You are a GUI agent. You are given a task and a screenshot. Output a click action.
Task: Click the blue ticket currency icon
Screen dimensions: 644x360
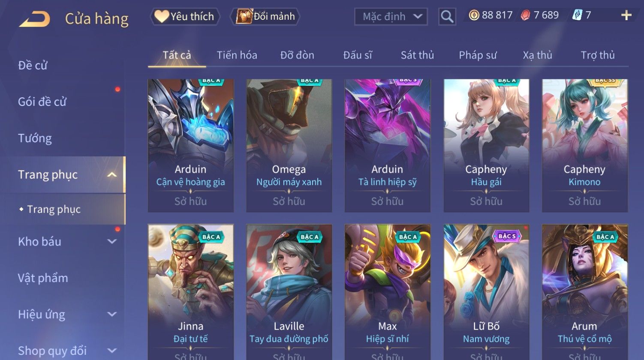(x=577, y=15)
